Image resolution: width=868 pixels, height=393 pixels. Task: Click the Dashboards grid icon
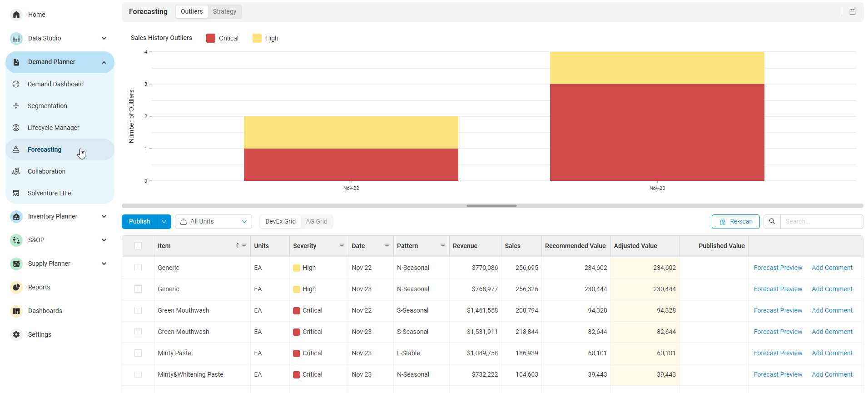pos(16,311)
